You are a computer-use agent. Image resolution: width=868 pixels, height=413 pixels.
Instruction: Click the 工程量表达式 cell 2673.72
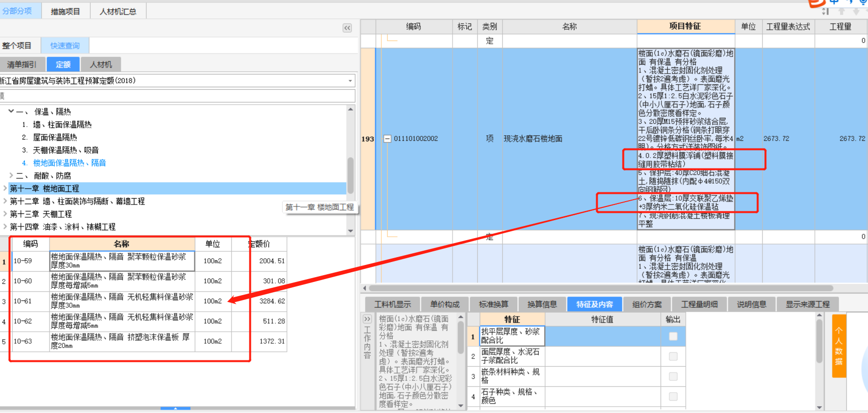pos(788,139)
